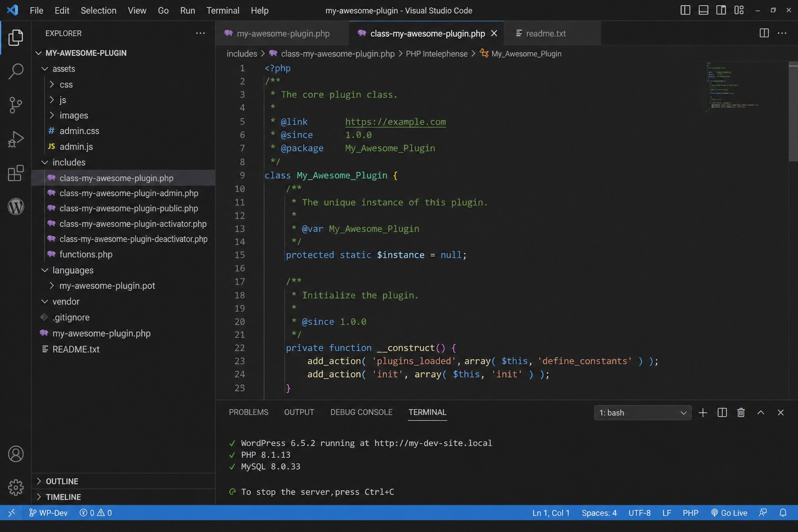The image size is (798, 532).
Task: Open the Source Control view
Action: tap(16, 105)
